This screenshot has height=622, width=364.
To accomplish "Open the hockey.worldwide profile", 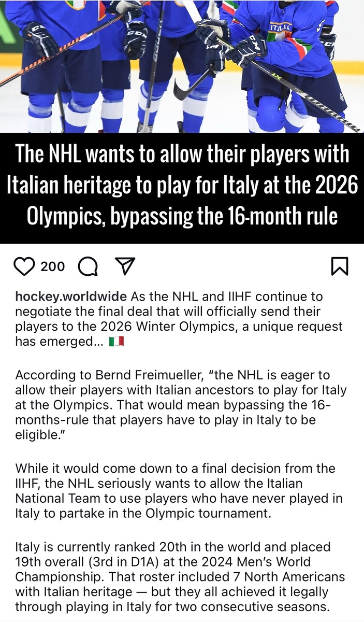I will coord(71,297).
